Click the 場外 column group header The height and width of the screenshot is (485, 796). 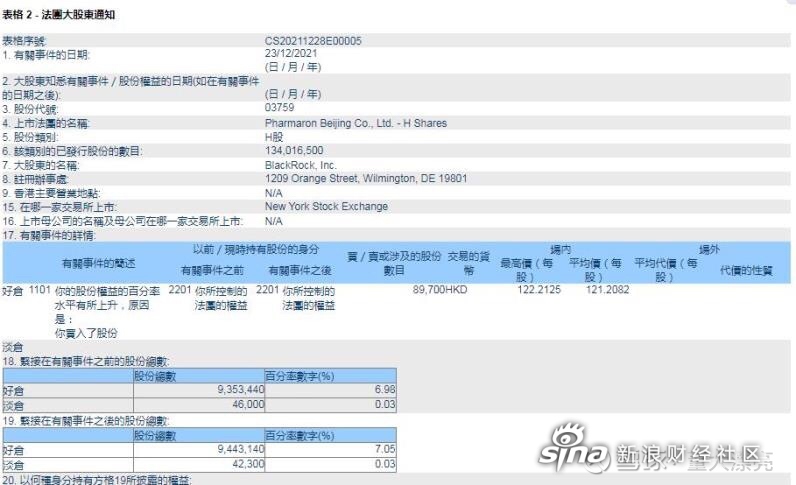pyautogui.click(x=709, y=249)
